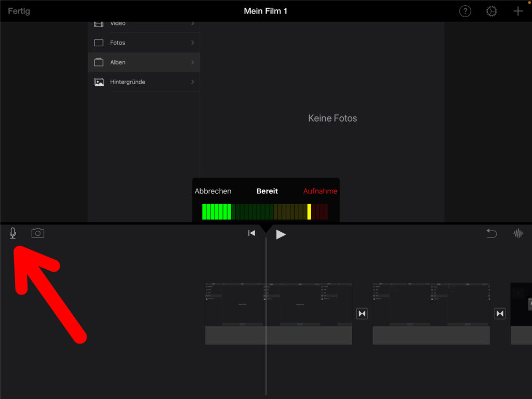
Task: Select the second transition icon
Action: [x=500, y=314]
